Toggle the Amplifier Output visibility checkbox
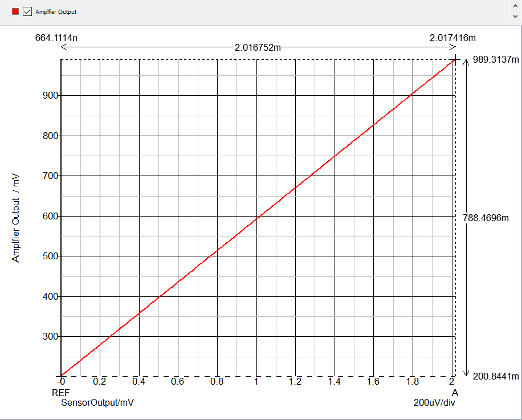 26,11
